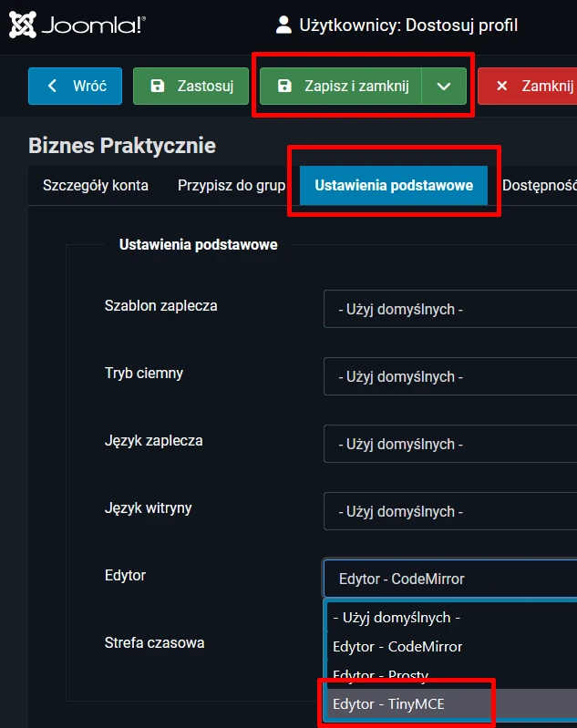577x728 pixels.
Task: Open the Szablon zaplecza dropdown
Action: coord(450,309)
